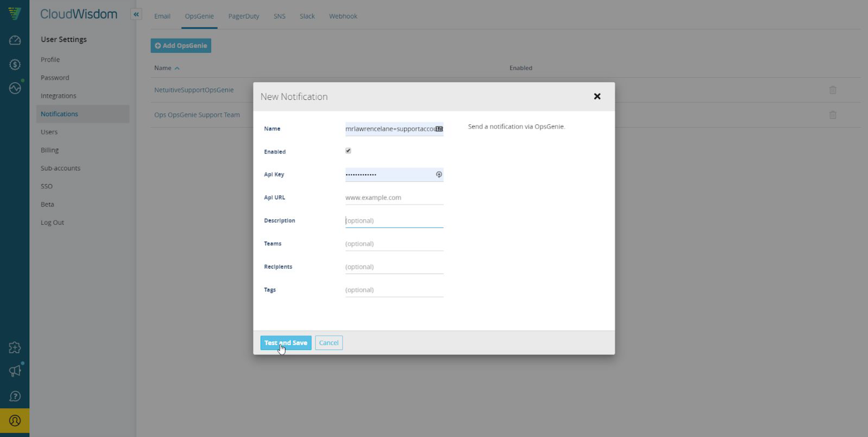Click the CloudWisdom title text
Viewport: 868px width, 437px height.
pyautogui.click(x=79, y=14)
